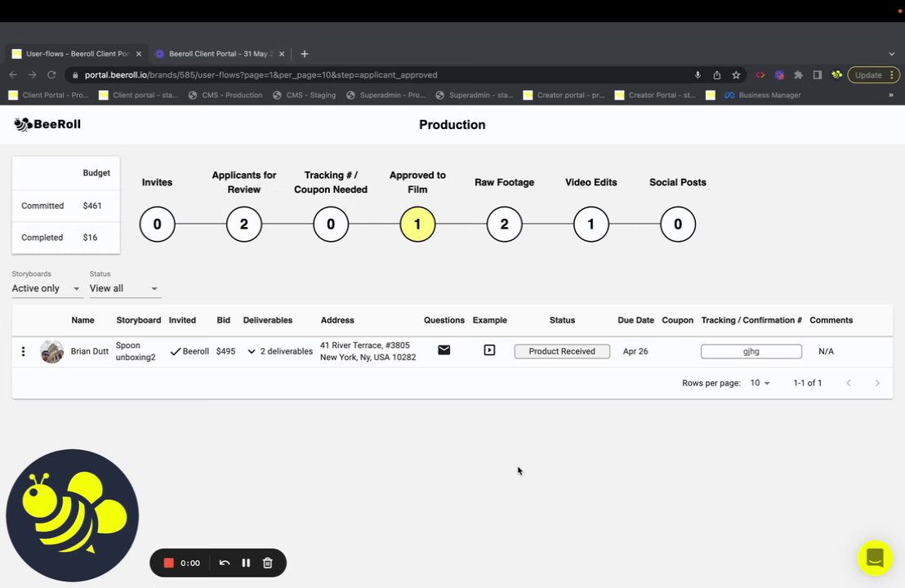
Task: Click the Spoon unboxing2 storyboard cell
Action: 136,351
